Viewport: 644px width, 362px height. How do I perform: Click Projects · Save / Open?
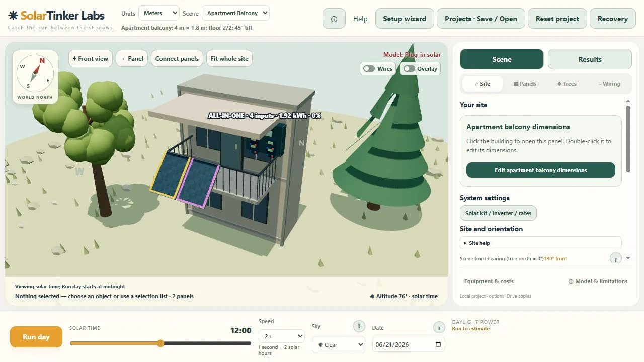point(481,19)
